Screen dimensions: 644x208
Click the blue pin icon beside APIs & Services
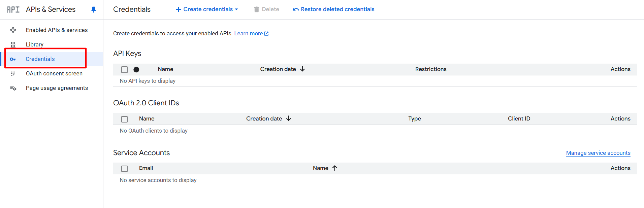point(94,9)
